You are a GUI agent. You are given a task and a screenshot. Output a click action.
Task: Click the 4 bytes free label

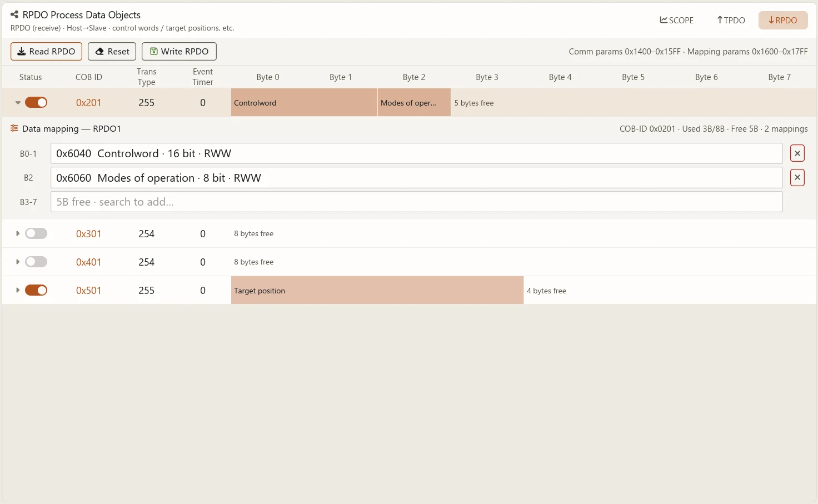click(547, 291)
